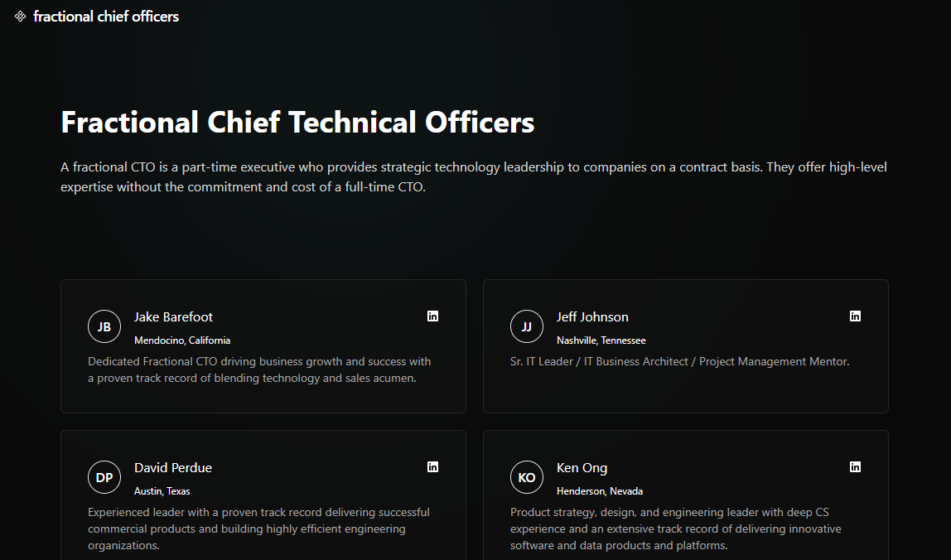Select the Fractional Chief Technical Officers heading

pyautogui.click(x=297, y=122)
